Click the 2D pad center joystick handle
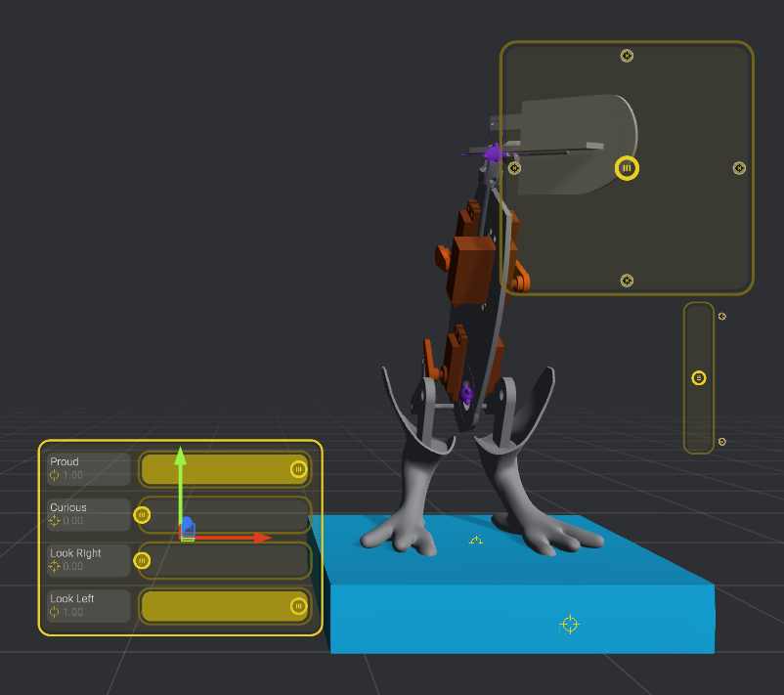Image resolution: width=784 pixels, height=695 pixels. click(x=627, y=168)
